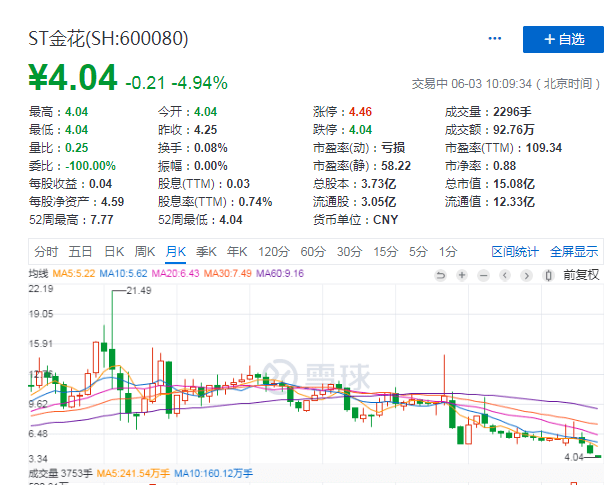
Task: Add stock with the 自选 button
Action: point(563,39)
